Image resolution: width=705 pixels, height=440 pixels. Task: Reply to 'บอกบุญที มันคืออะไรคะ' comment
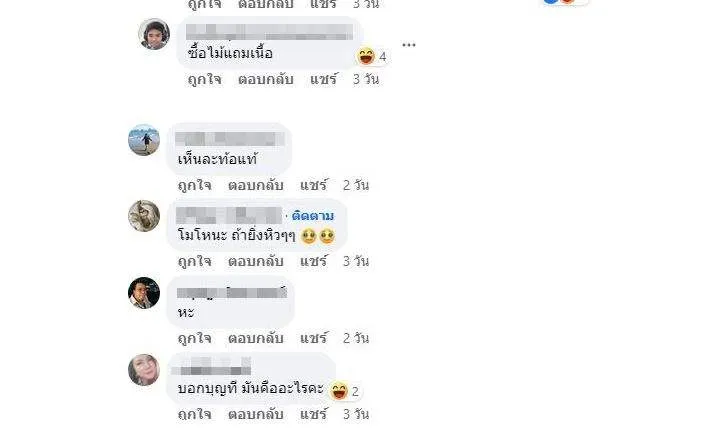click(x=255, y=414)
